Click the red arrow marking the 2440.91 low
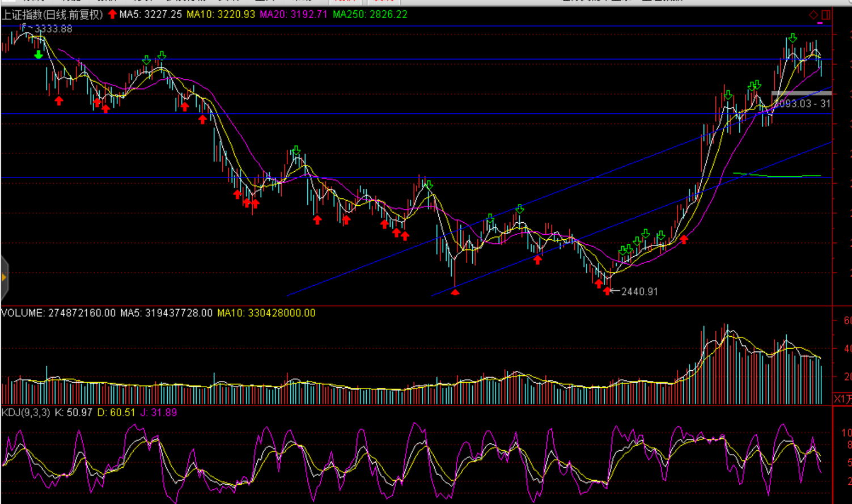Viewport: 852px width, 504px height. pyautogui.click(x=608, y=291)
